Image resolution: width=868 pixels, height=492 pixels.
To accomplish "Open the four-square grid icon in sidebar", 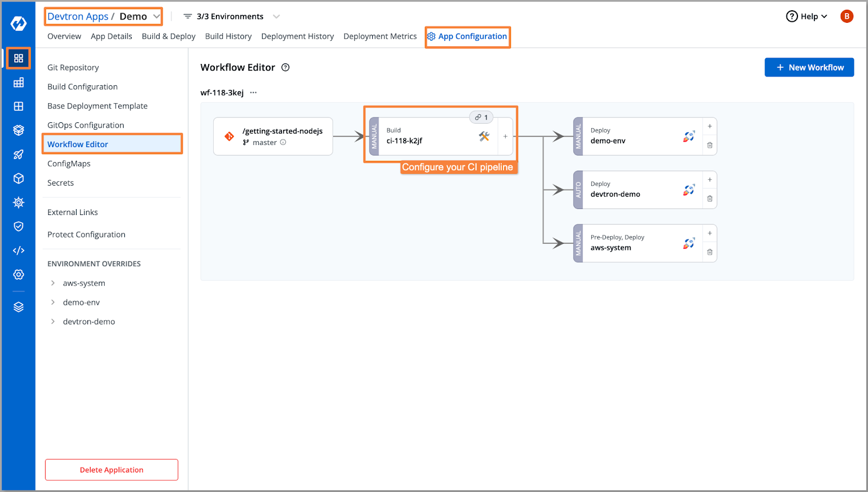I will click(x=18, y=106).
